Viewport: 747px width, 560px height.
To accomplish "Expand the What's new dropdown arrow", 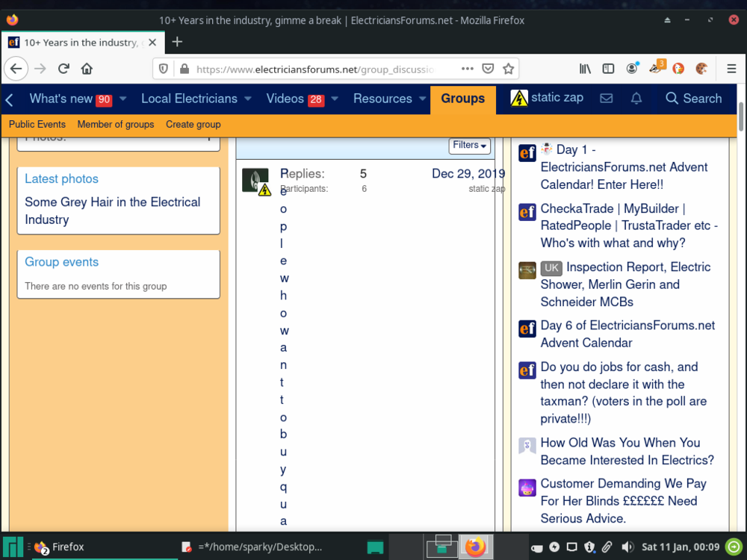I will coord(123,99).
